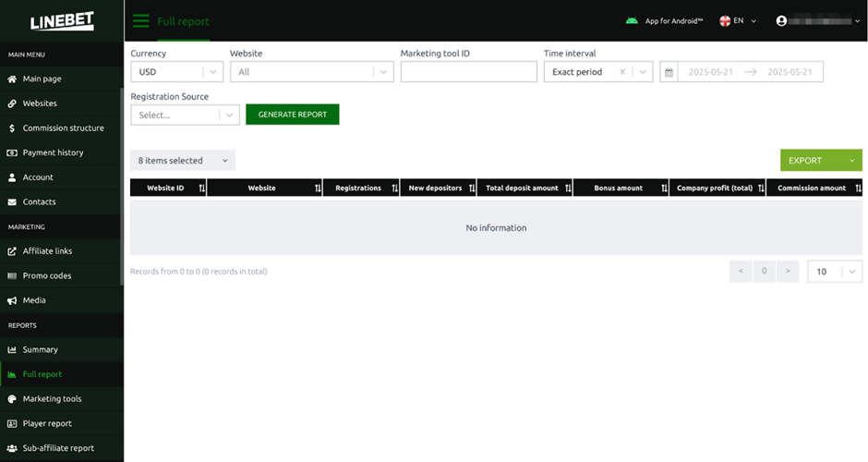Open the Summary report page
Viewport: 868px width, 462px height.
coord(62,349)
